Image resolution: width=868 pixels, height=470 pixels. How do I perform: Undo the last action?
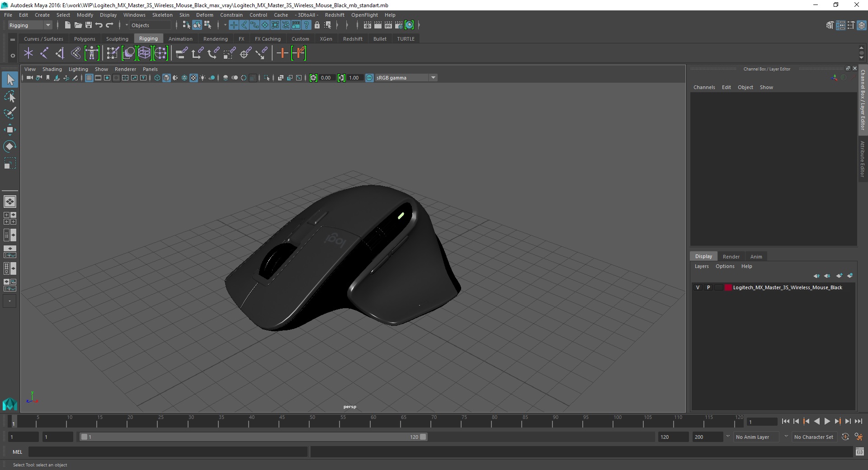99,25
